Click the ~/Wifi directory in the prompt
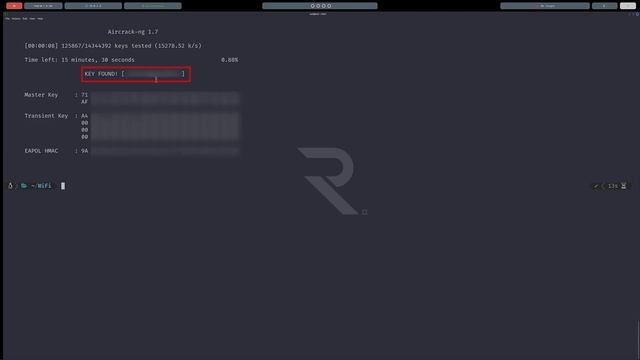Image resolution: width=640 pixels, height=360 pixels. point(41,186)
